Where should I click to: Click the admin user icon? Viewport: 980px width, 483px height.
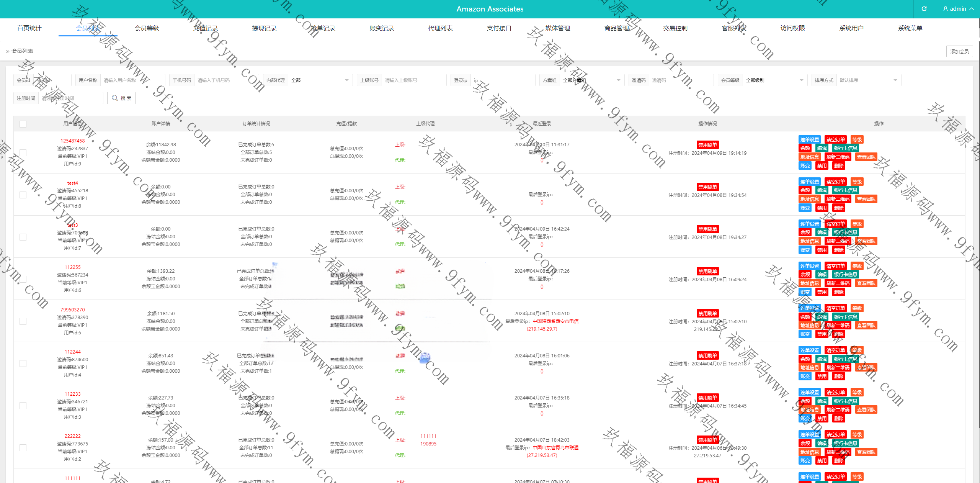pos(945,9)
